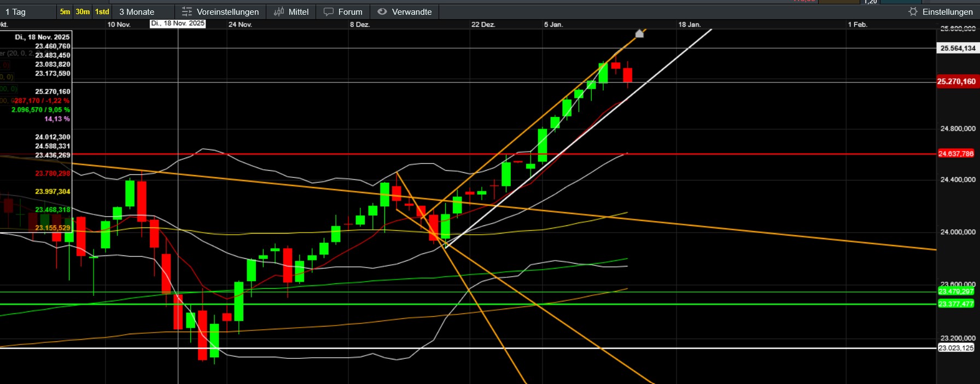Click the Forum speech bubble icon
The height and width of the screenshot is (384, 980).
329,11
